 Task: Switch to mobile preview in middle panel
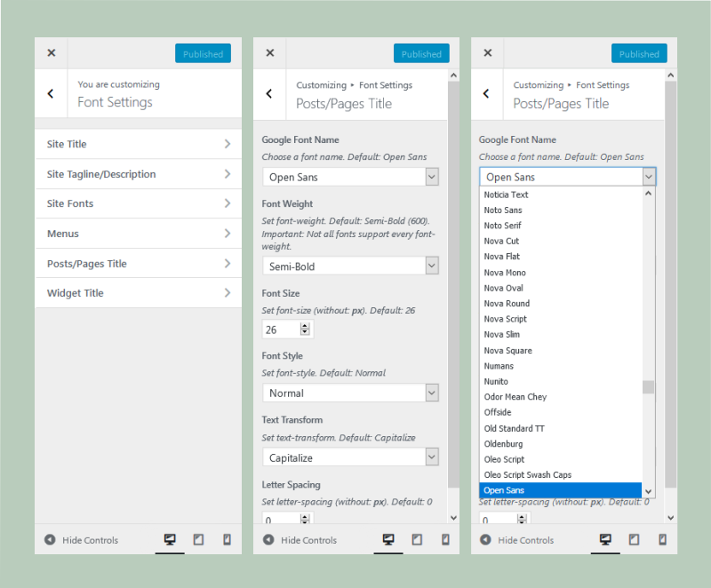pos(445,539)
